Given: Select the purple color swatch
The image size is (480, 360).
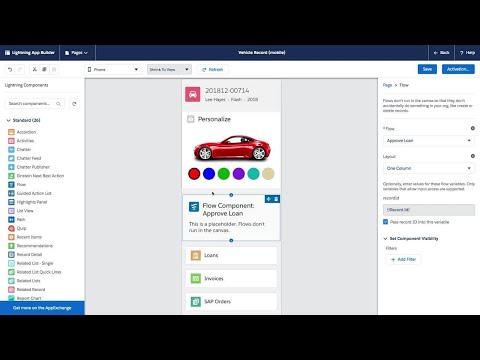Looking at the screenshot, I should click(x=239, y=174).
